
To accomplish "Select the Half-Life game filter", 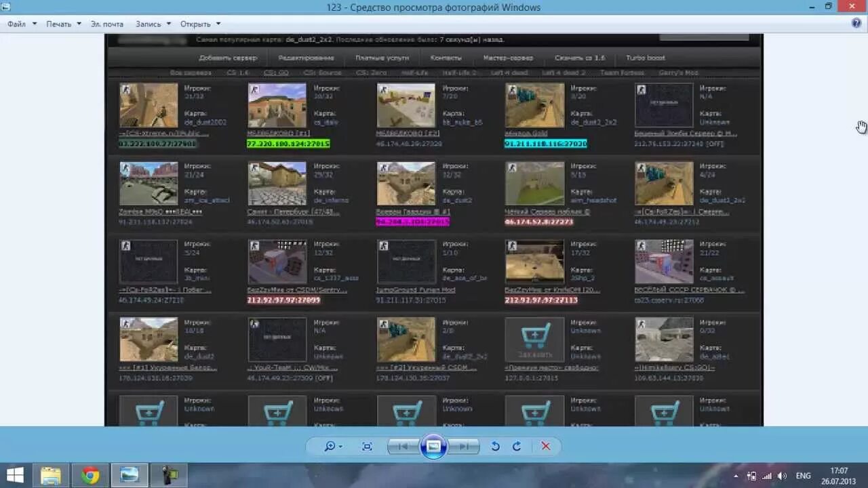I will 414,73.
